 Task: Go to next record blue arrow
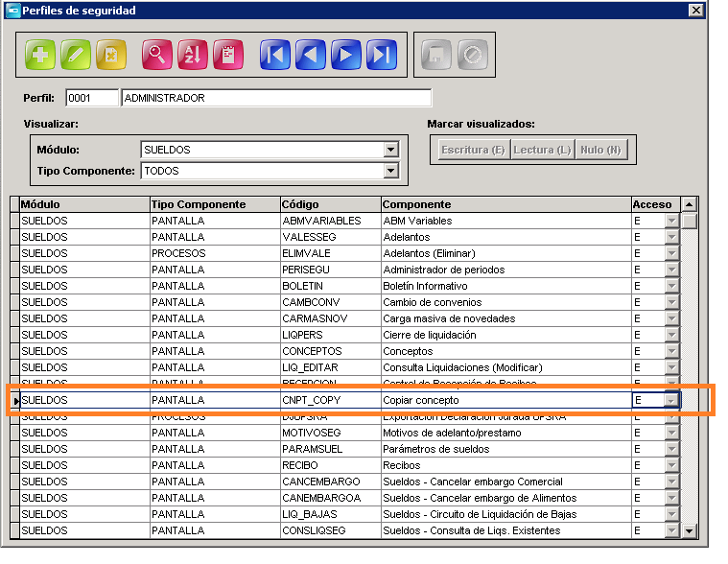[346, 55]
